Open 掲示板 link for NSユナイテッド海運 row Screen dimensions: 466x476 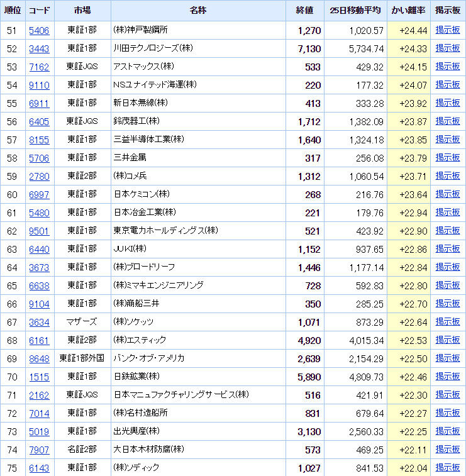pos(448,85)
